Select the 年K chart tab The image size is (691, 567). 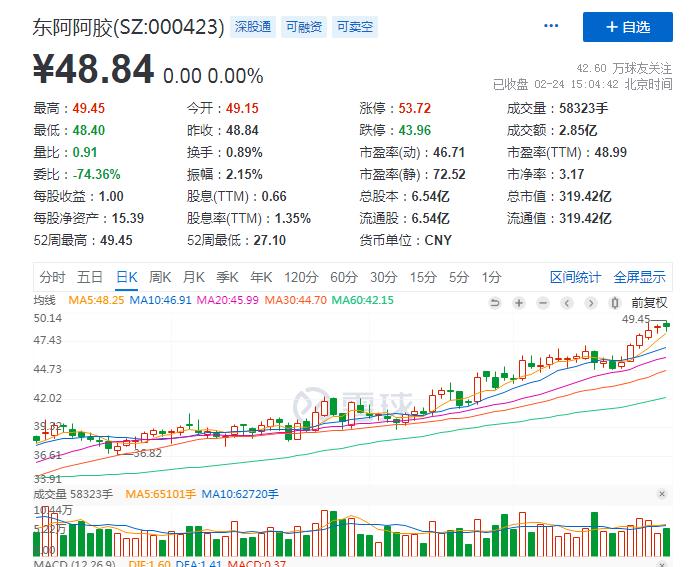tap(261, 277)
